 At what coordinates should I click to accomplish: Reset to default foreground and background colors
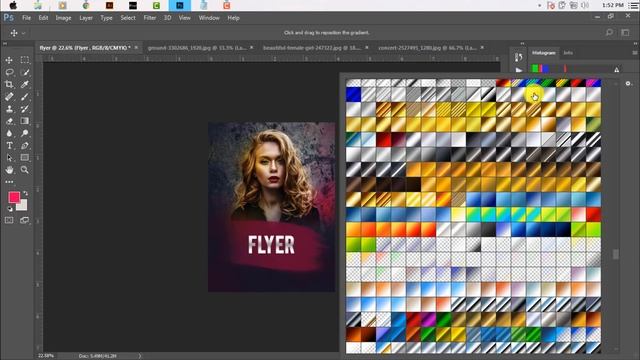pyautogui.click(x=9, y=209)
